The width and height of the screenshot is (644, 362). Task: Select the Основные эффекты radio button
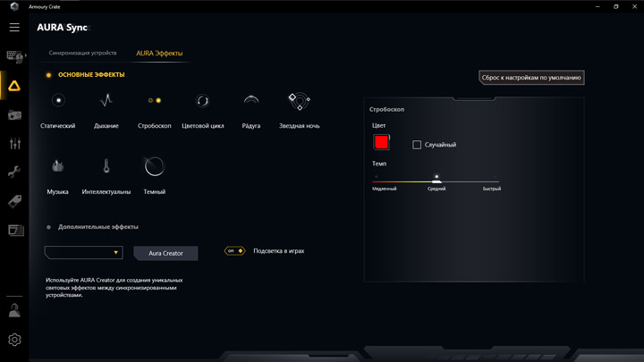49,75
